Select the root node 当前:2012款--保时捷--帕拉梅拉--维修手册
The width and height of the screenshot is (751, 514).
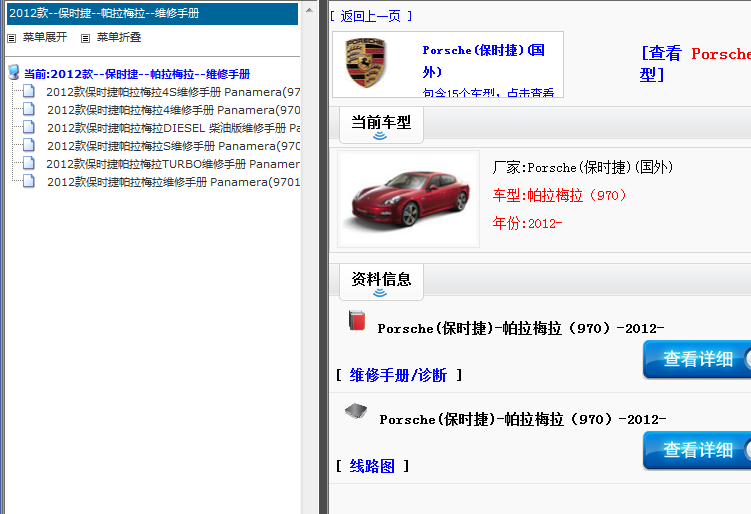click(136, 74)
